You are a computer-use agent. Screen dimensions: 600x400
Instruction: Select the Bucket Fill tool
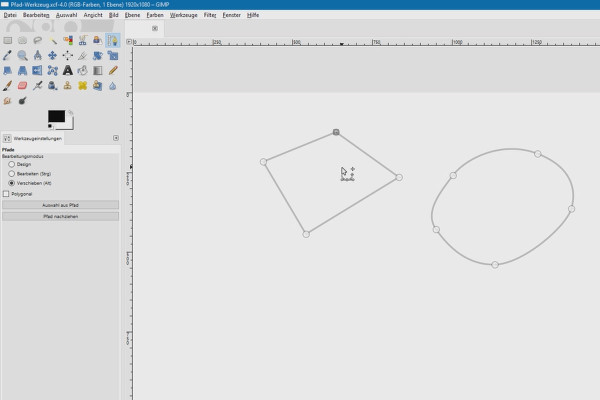(x=83, y=70)
